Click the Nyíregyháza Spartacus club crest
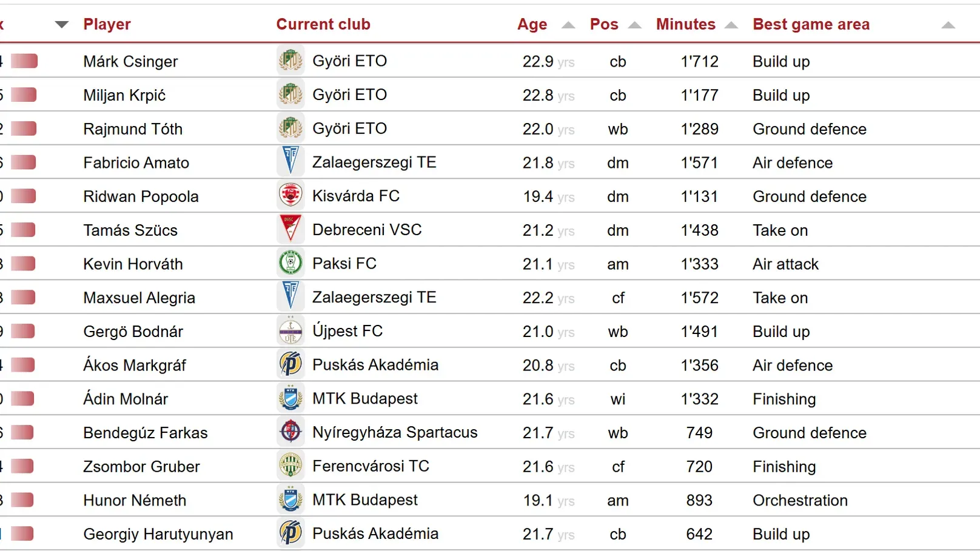This screenshot has height=551, width=980. point(290,432)
